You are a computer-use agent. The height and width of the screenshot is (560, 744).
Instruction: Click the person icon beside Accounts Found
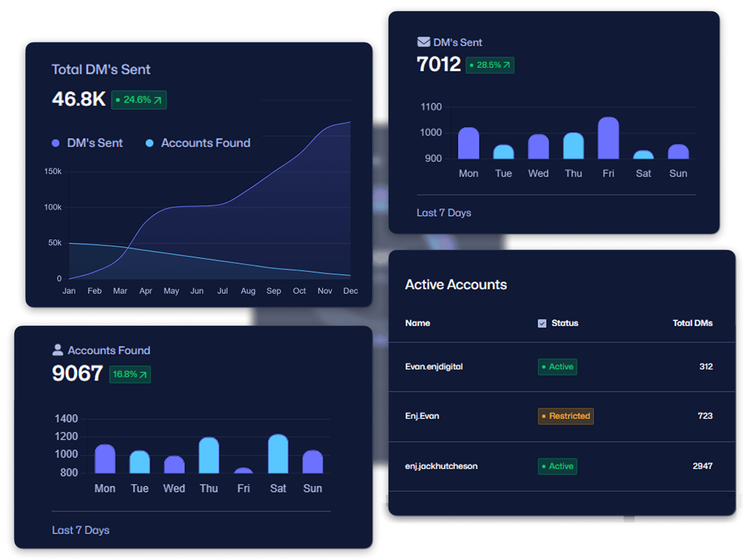click(x=57, y=349)
